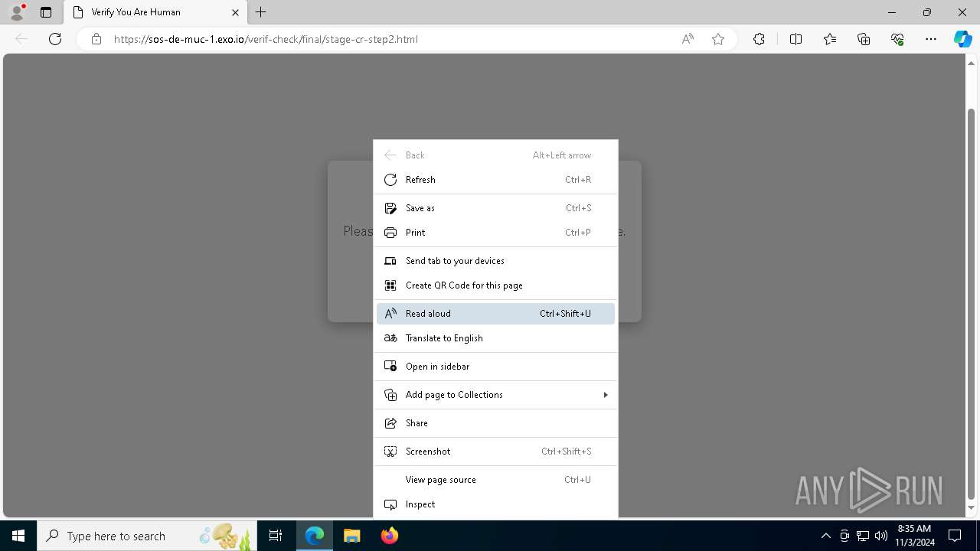Click the taskbar search box
Viewport: 980px width, 551px height.
point(147,536)
